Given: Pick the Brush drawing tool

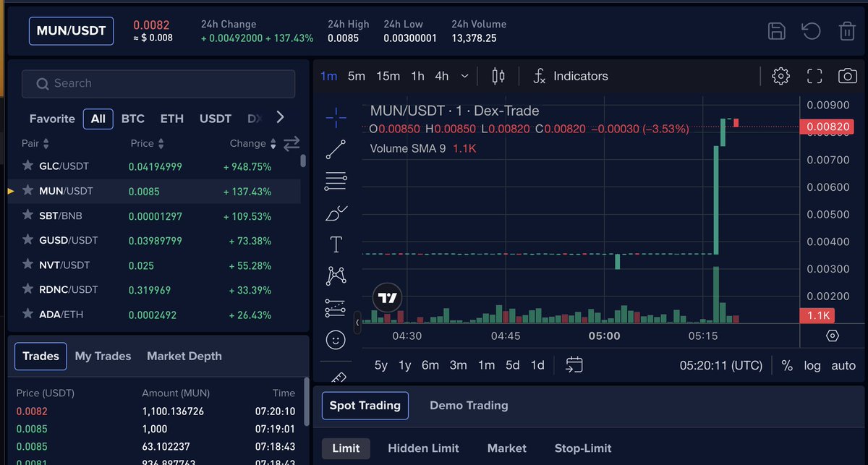Looking at the screenshot, I should pyautogui.click(x=336, y=212).
